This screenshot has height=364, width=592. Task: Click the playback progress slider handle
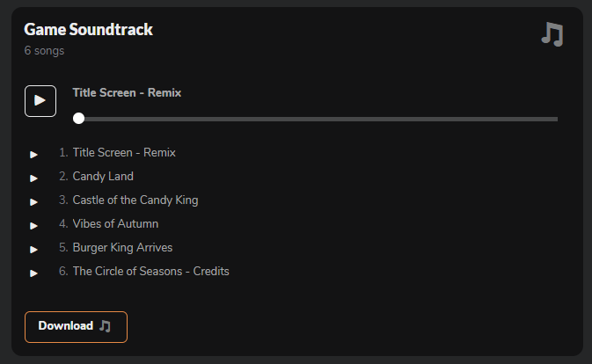(x=79, y=119)
